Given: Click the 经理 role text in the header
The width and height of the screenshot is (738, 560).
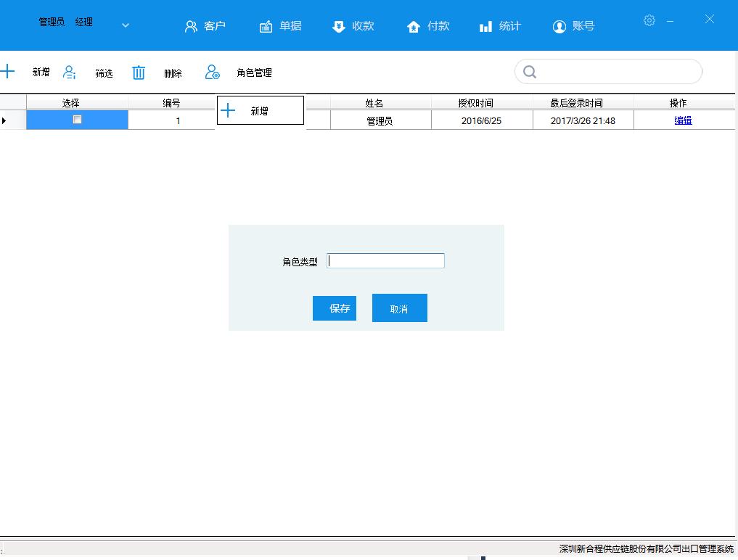Looking at the screenshot, I should 83,22.
